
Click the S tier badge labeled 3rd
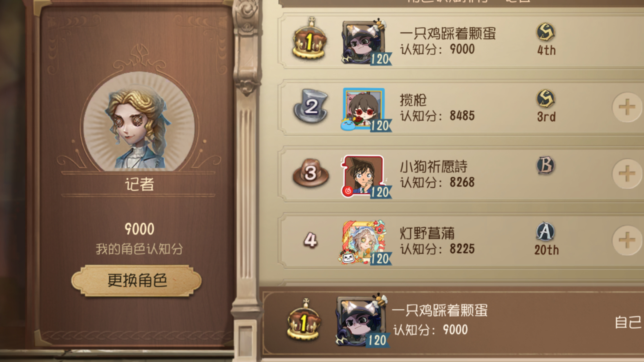click(546, 106)
